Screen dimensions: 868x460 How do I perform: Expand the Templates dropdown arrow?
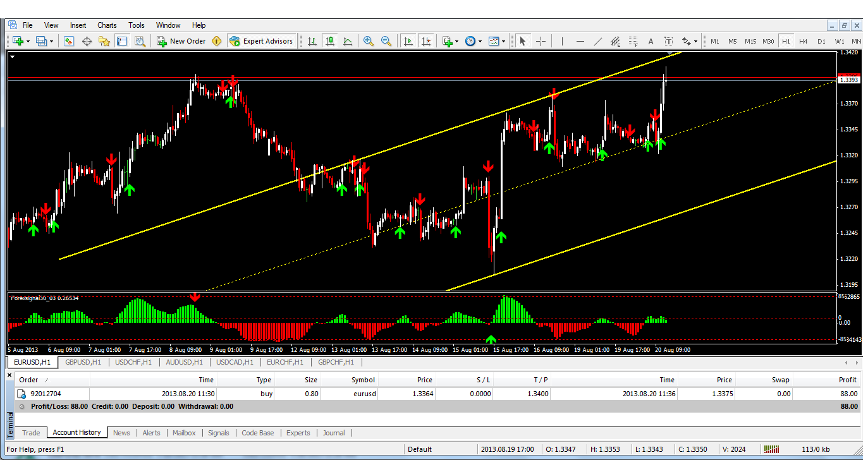coord(504,41)
